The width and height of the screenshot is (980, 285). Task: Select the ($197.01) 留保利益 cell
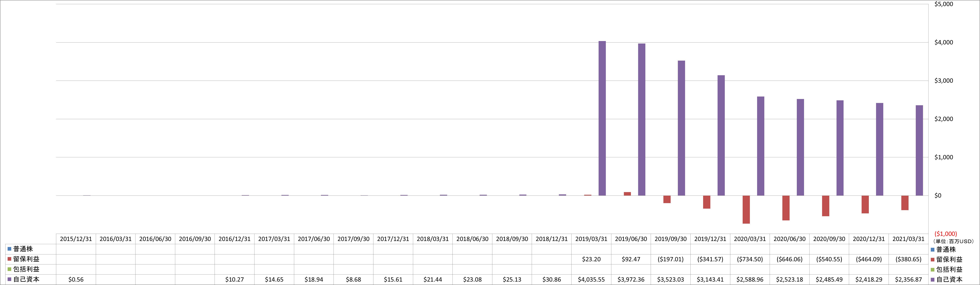click(671, 259)
